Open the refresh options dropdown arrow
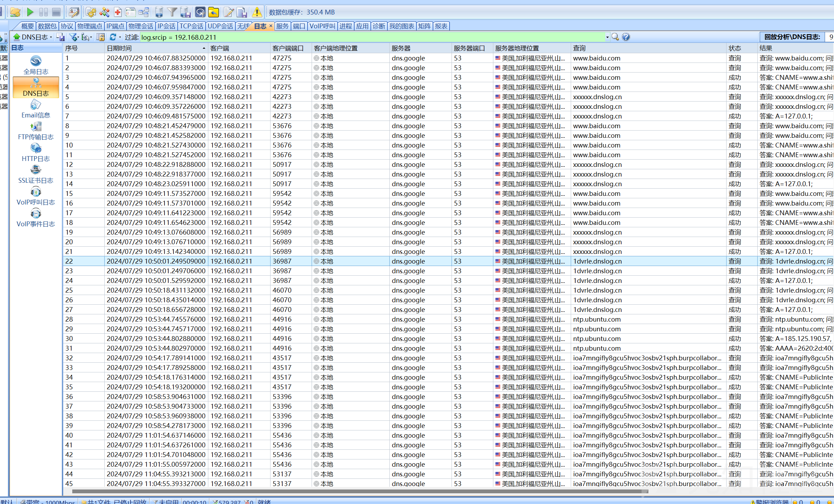This screenshot has width=834, height=504. click(120, 37)
